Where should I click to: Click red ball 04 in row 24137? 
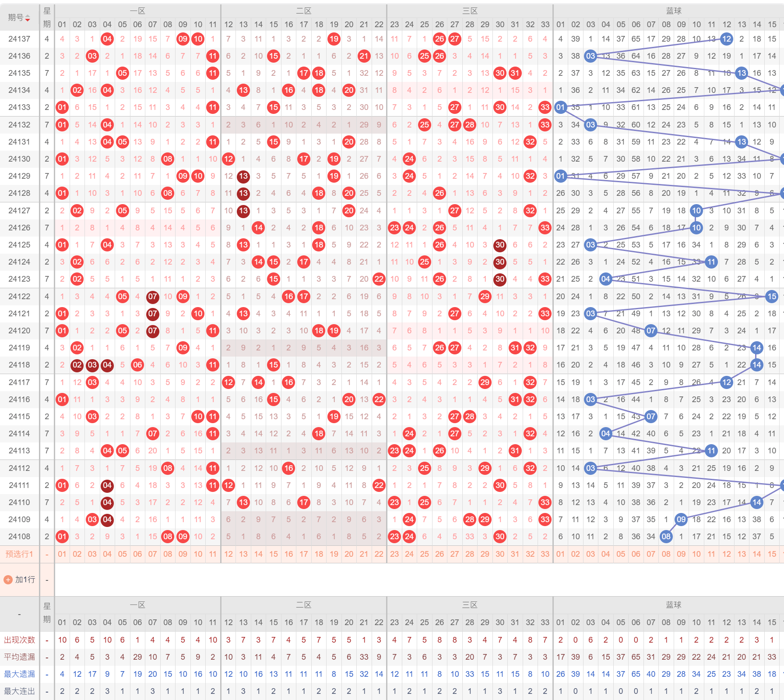[x=107, y=39]
